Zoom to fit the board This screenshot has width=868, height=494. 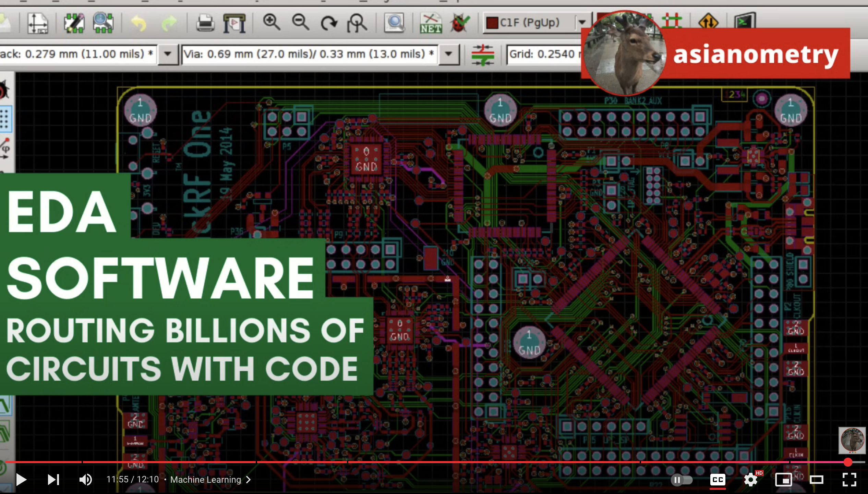click(357, 23)
